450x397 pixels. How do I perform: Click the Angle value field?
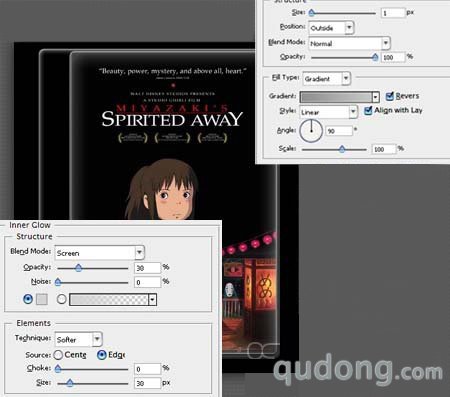(x=339, y=131)
